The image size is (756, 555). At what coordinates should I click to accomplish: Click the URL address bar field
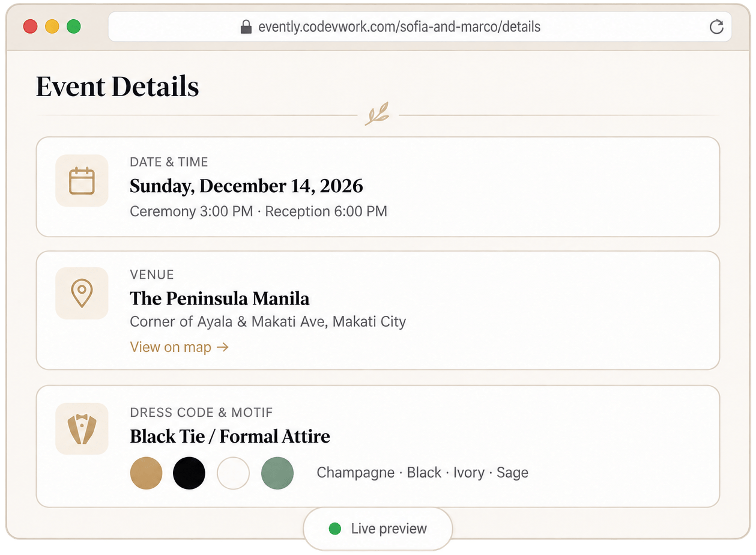(x=420, y=27)
